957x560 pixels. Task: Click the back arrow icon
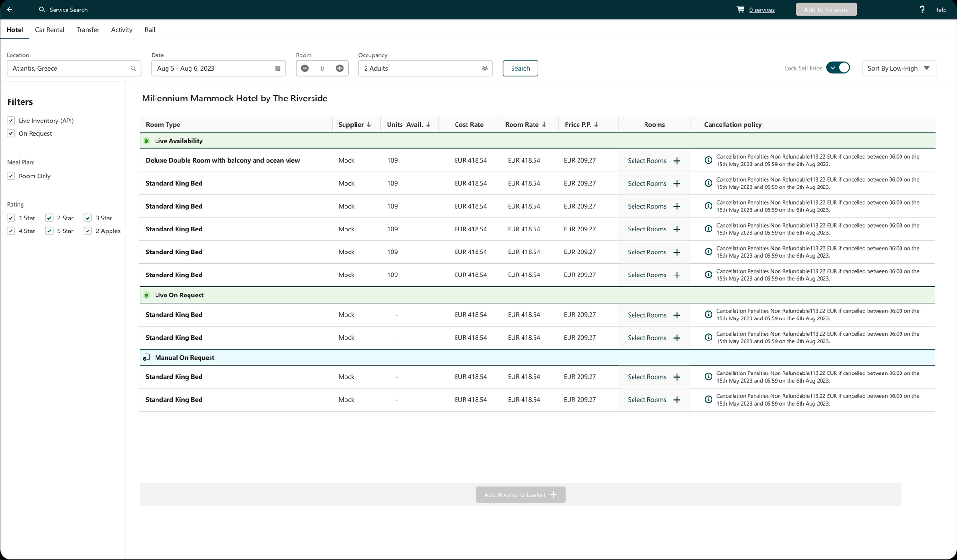click(10, 10)
